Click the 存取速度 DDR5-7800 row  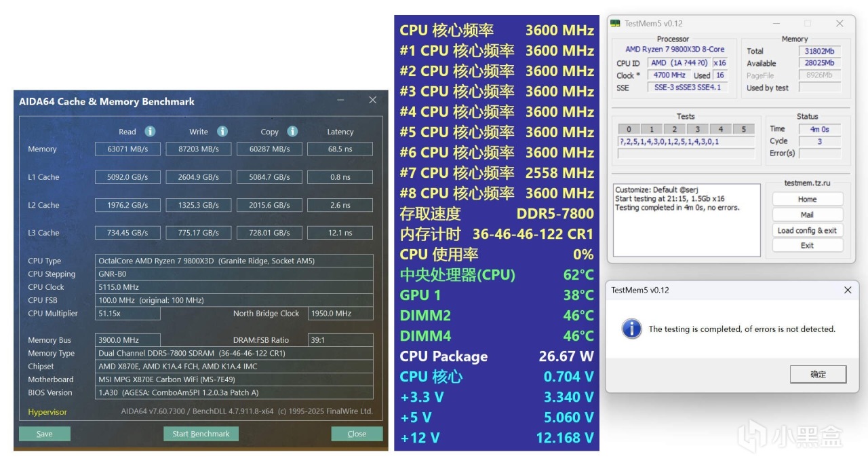pyautogui.click(x=496, y=213)
